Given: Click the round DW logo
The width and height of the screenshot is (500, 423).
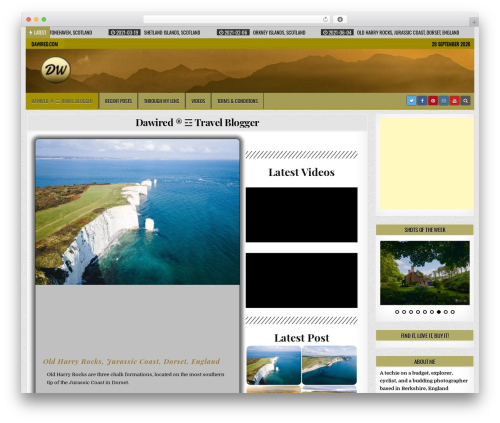Looking at the screenshot, I should point(56,70).
